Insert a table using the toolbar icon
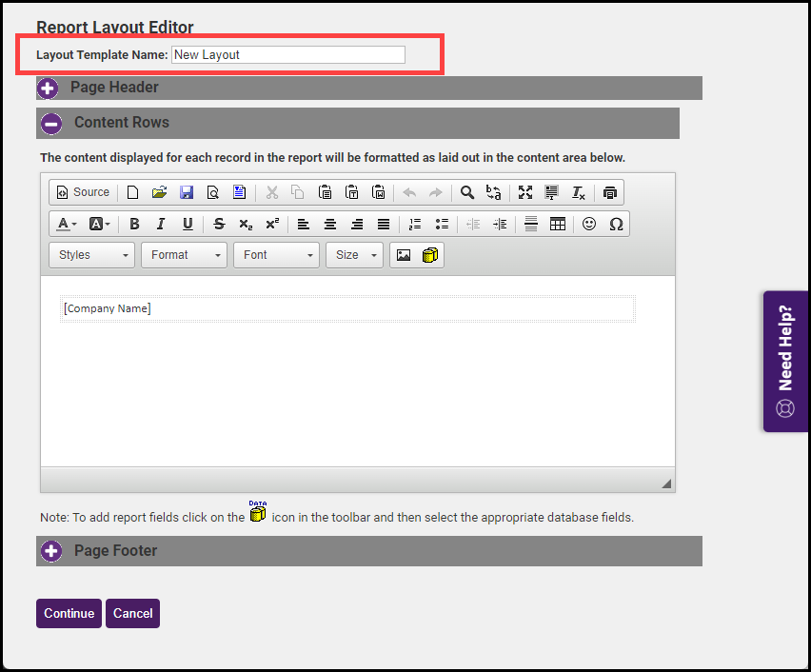 click(558, 224)
